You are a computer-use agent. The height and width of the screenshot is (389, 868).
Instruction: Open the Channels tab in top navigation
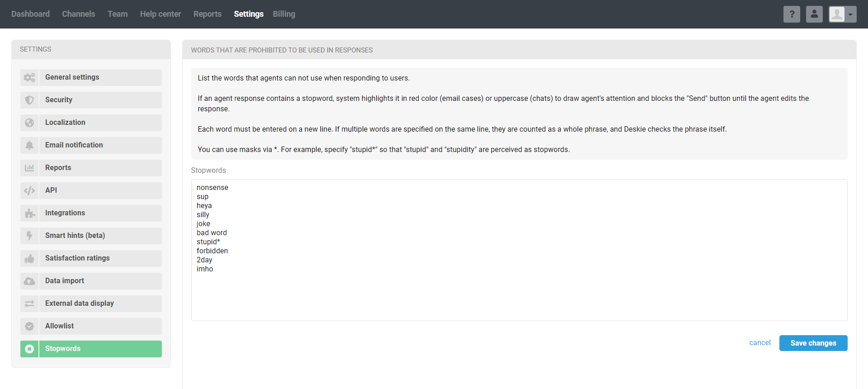79,14
